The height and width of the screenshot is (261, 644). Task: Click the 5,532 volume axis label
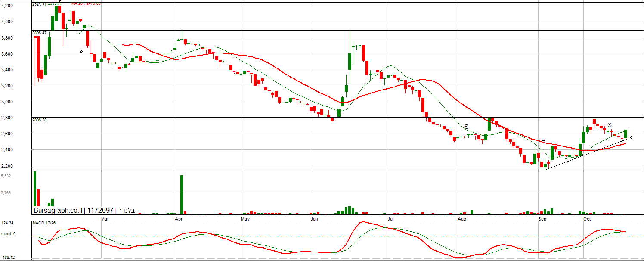(6, 176)
